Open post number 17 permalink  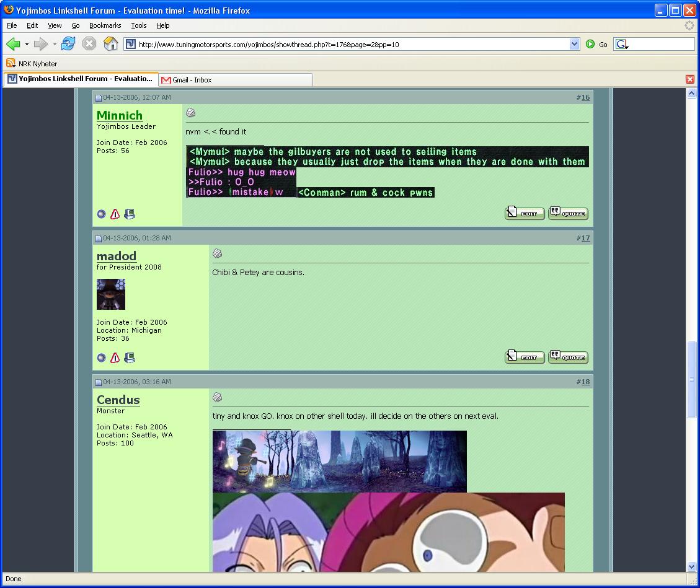click(x=585, y=238)
